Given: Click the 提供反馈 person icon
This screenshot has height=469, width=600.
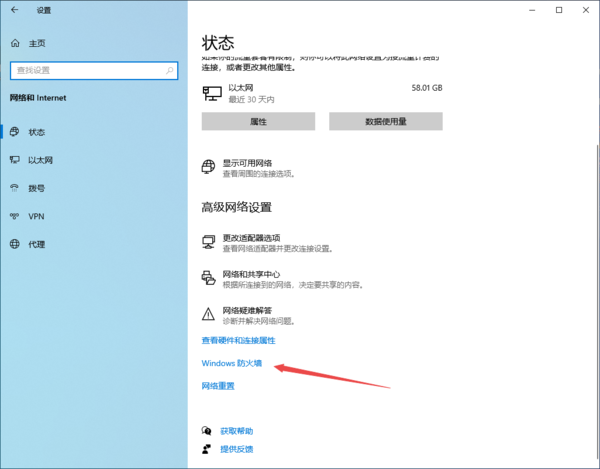Looking at the screenshot, I should click(206, 449).
